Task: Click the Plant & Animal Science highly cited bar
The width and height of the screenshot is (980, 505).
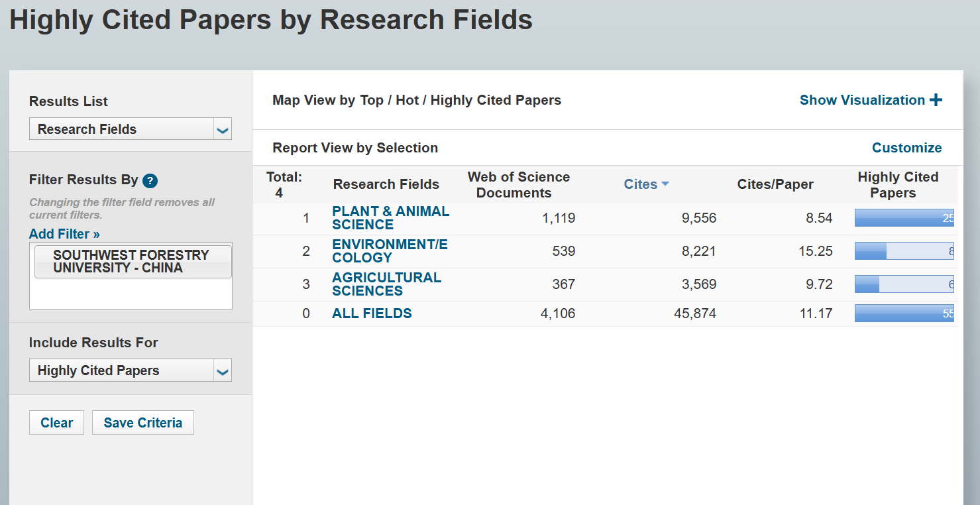Action: pyautogui.click(x=904, y=218)
